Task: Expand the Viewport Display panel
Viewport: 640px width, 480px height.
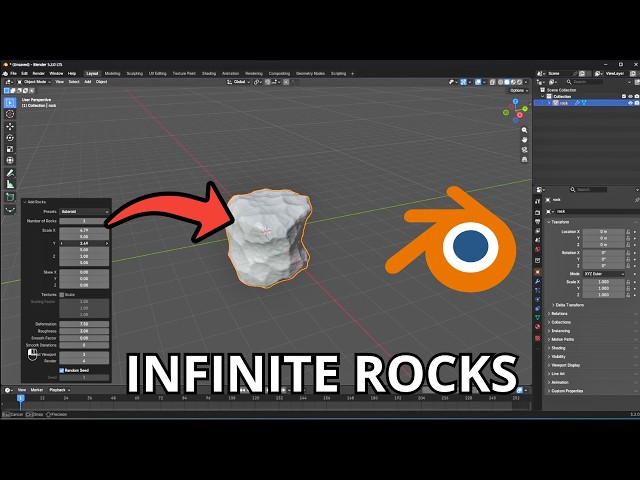Action: point(563,365)
